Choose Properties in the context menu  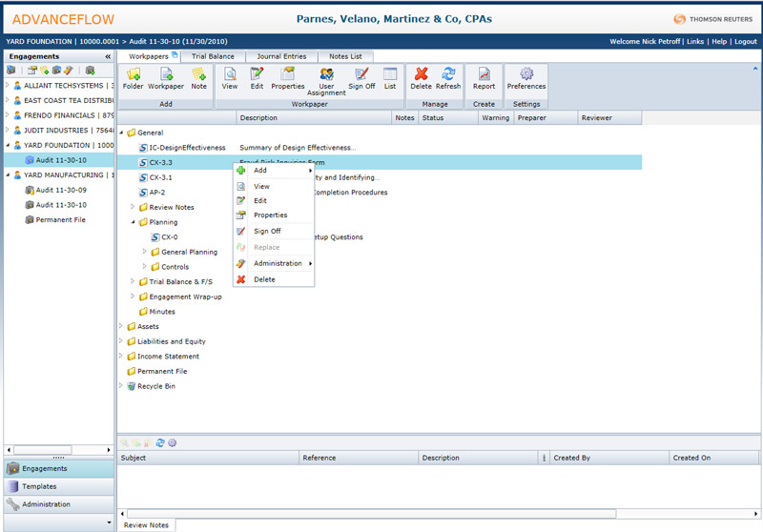(270, 215)
